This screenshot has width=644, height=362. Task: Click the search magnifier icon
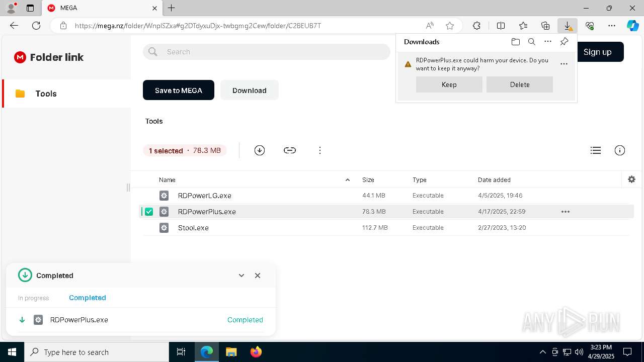[153, 52]
